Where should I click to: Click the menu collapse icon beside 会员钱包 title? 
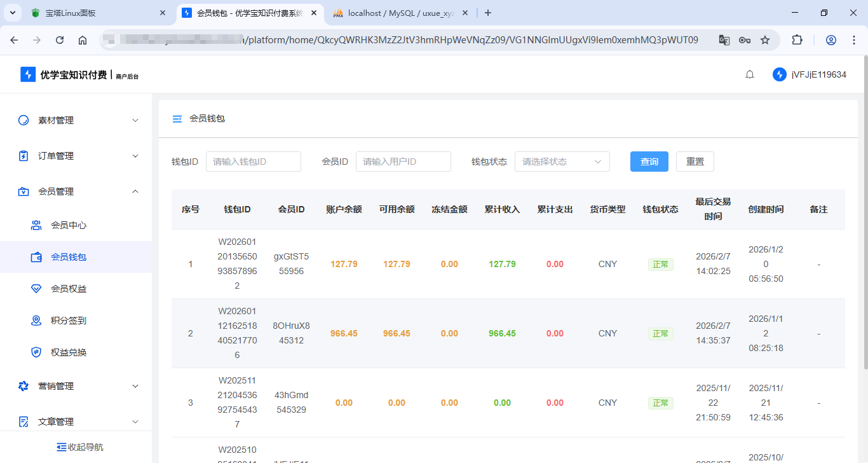point(177,119)
